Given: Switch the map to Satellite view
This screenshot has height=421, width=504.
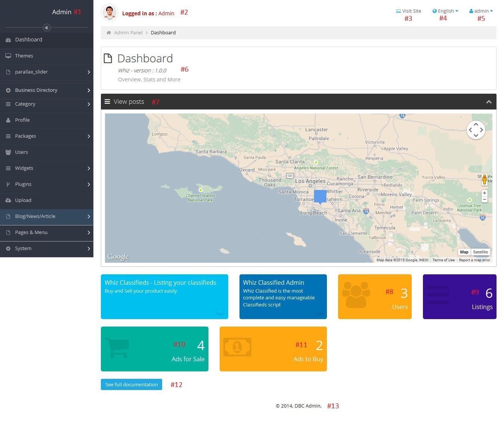Looking at the screenshot, I should (480, 252).
